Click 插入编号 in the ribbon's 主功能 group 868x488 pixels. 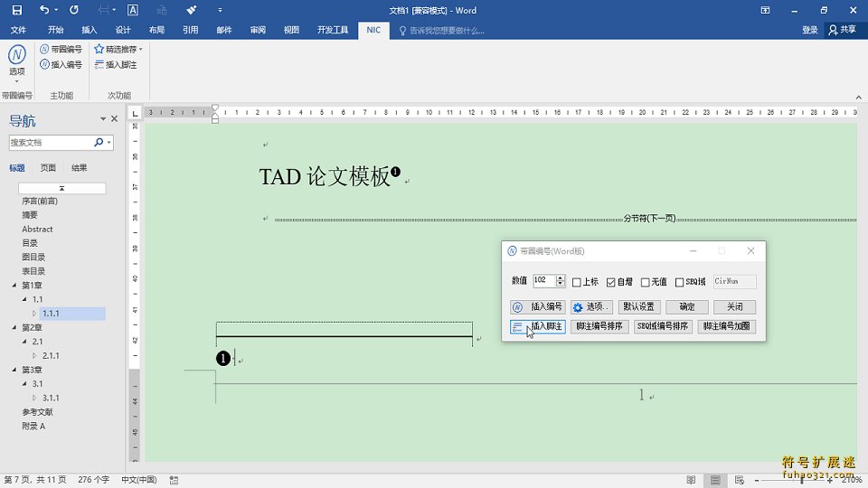pyautogui.click(x=61, y=65)
